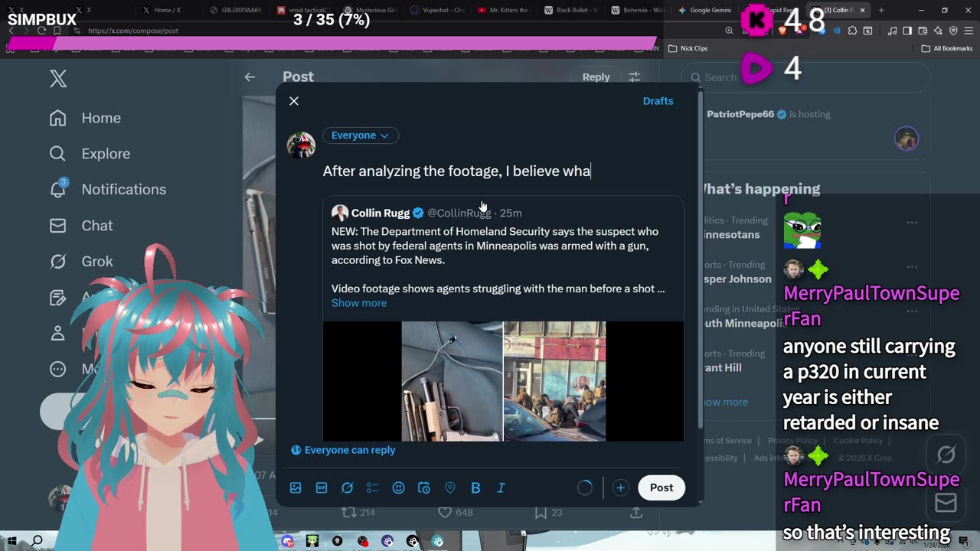980x551 pixels.
Task: Click the composer vertical scrollbar
Action: point(700,260)
